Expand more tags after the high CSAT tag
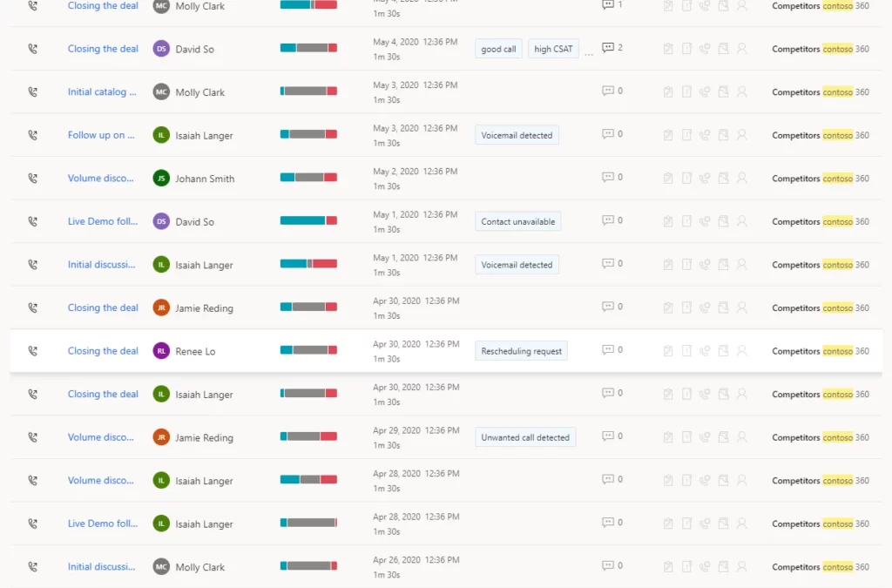Screen dimensions: 892x588 (x=589, y=53)
